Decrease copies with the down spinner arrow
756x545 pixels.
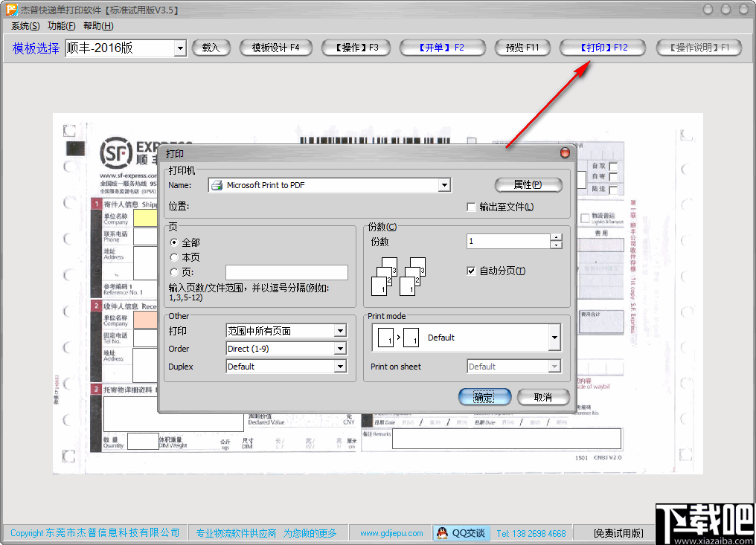click(x=557, y=245)
